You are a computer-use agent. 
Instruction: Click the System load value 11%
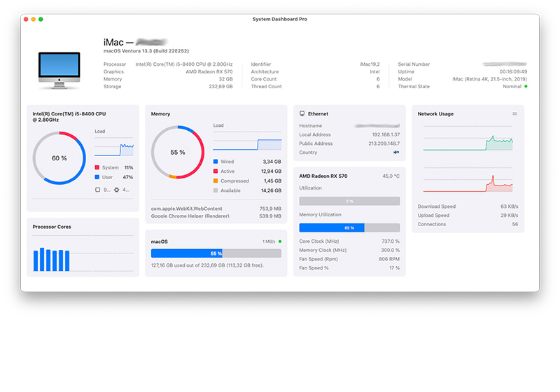click(x=129, y=167)
